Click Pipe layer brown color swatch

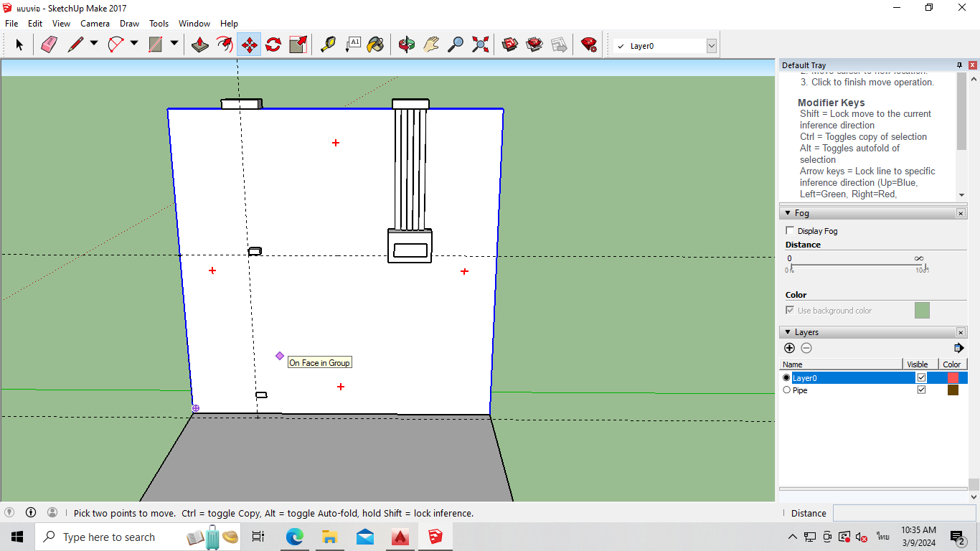(953, 390)
